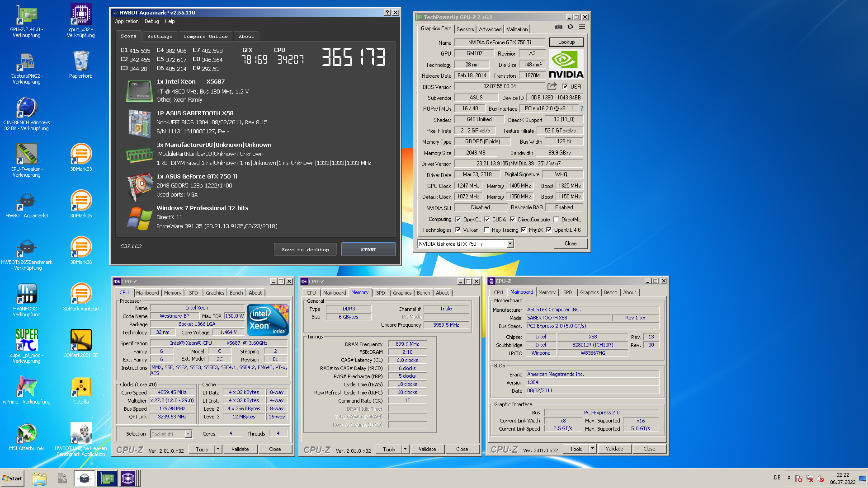Open GPU-Z hamburger menu icon

[x=582, y=27]
